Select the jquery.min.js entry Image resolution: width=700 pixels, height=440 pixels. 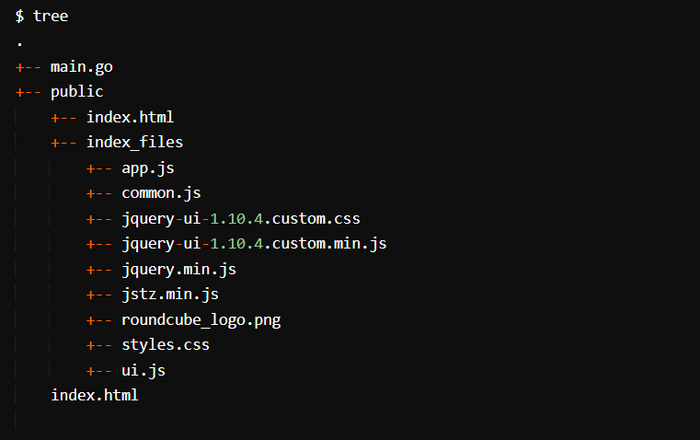179,270
